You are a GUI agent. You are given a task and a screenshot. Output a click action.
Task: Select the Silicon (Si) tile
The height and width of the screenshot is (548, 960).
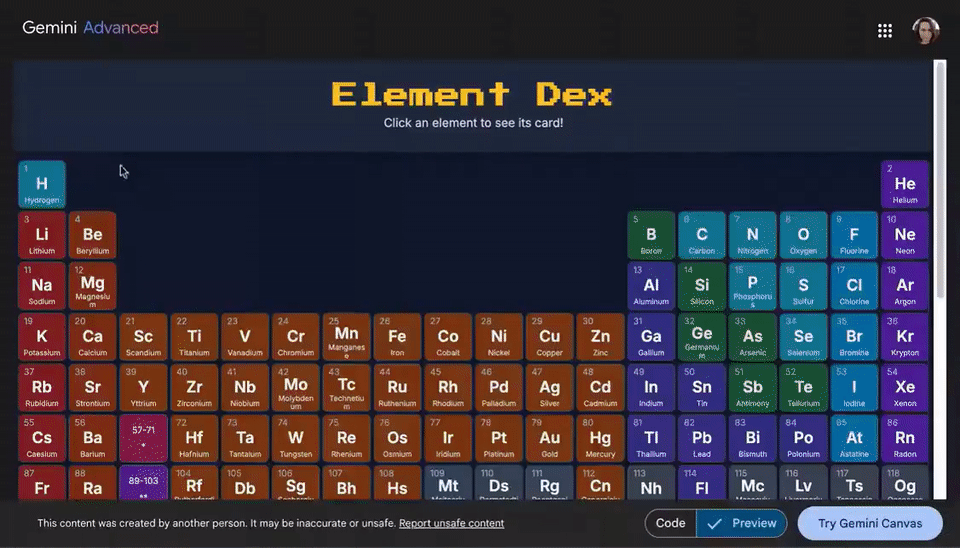[x=702, y=286]
